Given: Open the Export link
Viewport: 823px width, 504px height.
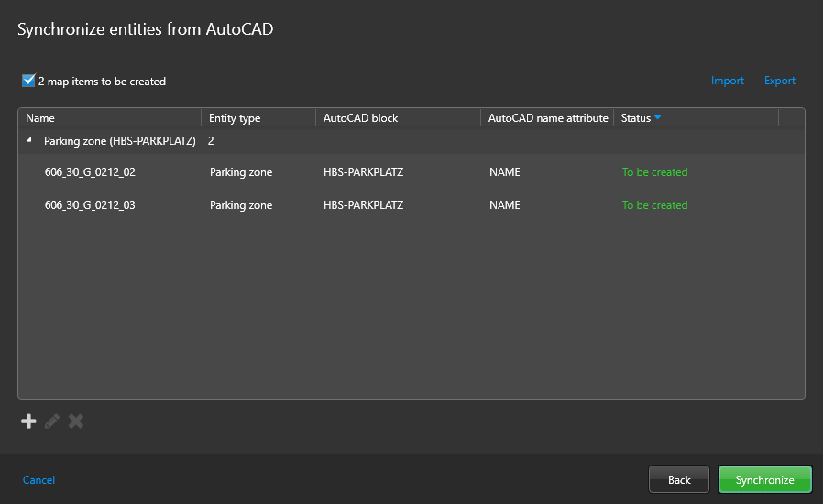Looking at the screenshot, I should (780, 81).
